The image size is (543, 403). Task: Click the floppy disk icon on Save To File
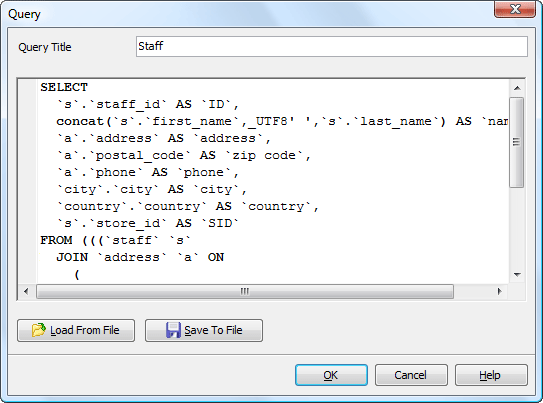[173, 330]
